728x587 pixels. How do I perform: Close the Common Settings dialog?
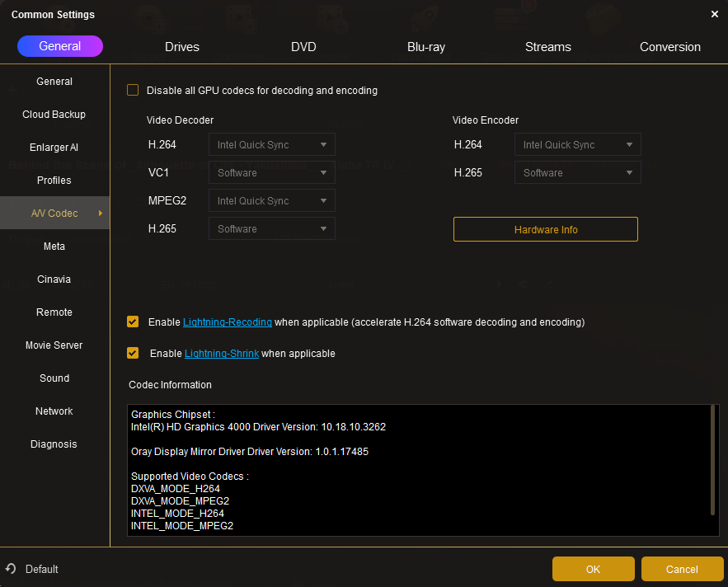[715, 14]
